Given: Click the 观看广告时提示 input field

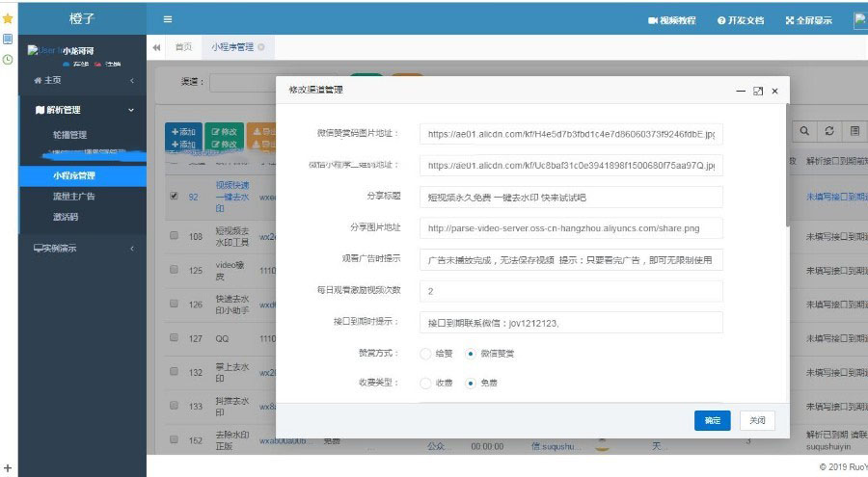Looking at the screenshot, I should (571, 259).
